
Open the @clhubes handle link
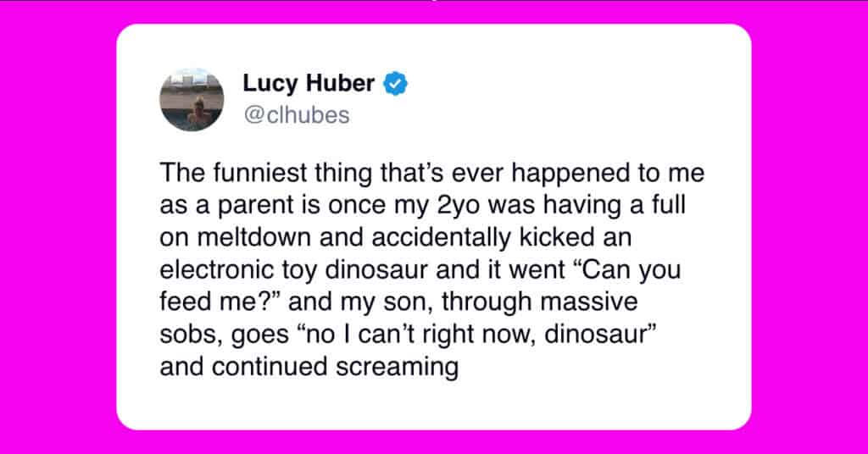pos(297,115)
